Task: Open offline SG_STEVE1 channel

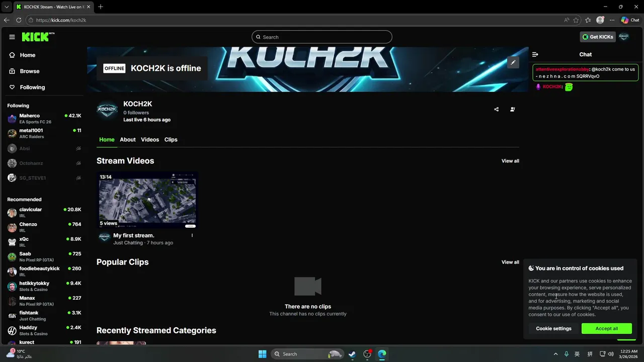Action: point(44,178)
